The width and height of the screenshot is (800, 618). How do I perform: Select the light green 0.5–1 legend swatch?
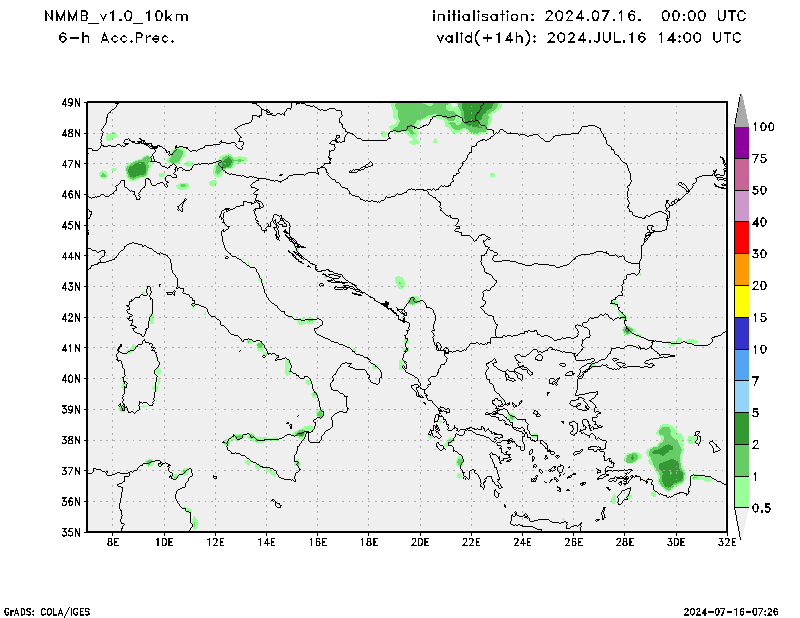(x=741, y=492)
